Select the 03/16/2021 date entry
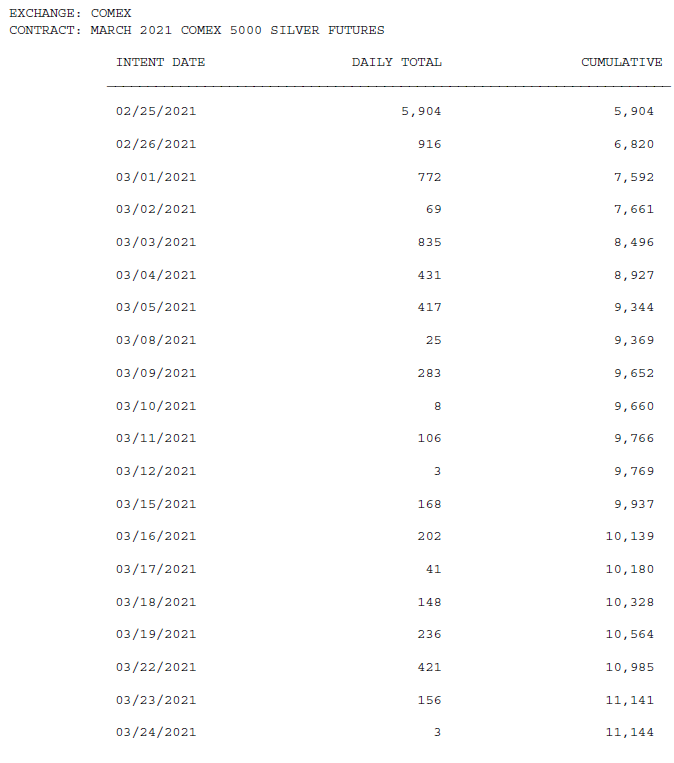674x763 pixels. 156,536
